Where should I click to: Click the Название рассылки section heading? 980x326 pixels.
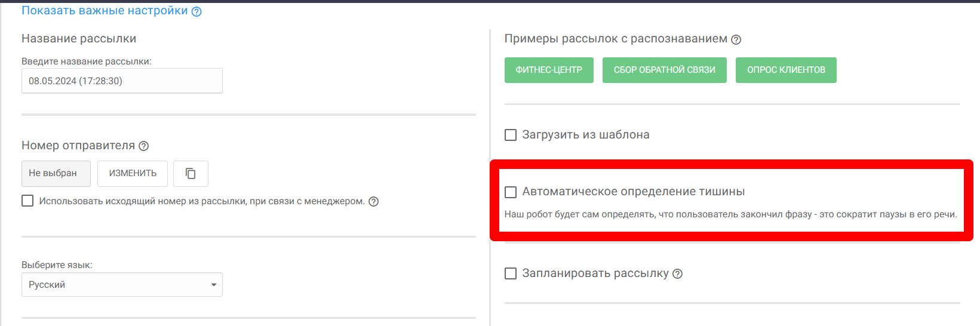[79, 39]
